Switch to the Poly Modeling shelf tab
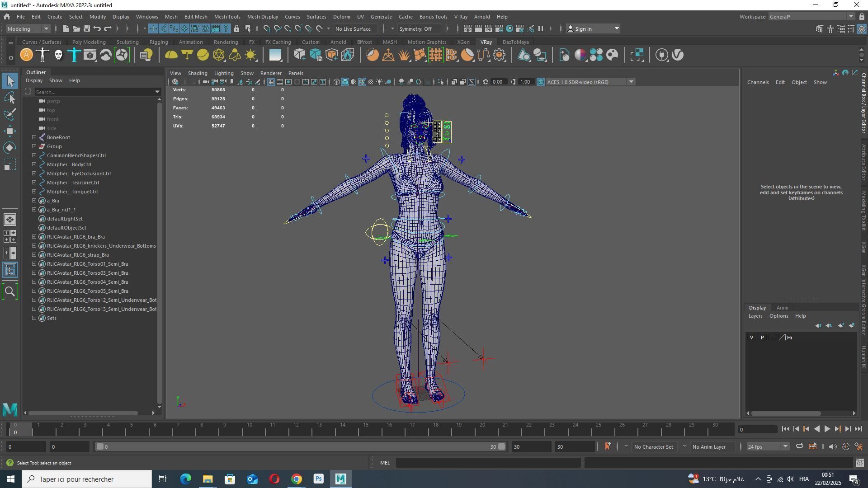 (89, 42)
